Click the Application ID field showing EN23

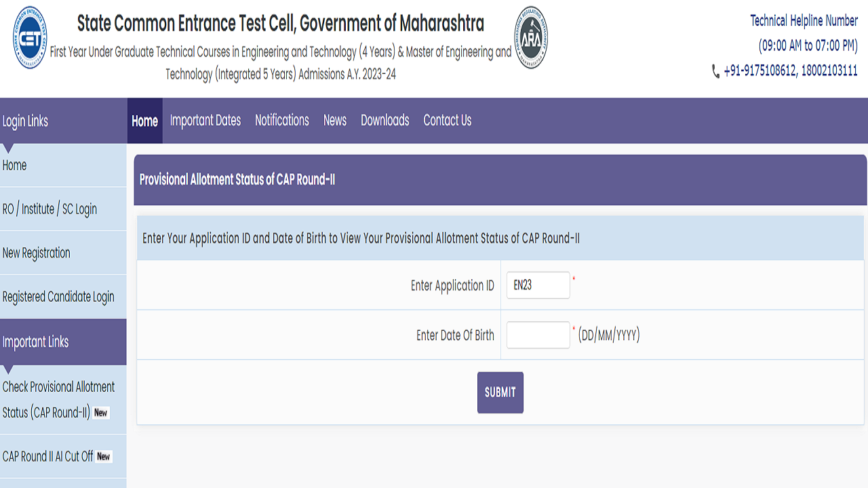tap(538, 285)
